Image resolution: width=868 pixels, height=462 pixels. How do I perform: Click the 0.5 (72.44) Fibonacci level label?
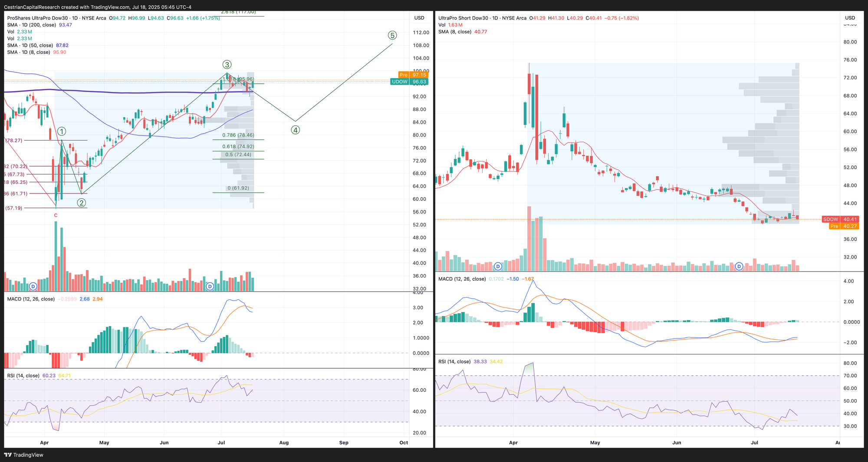pos(238,154)
